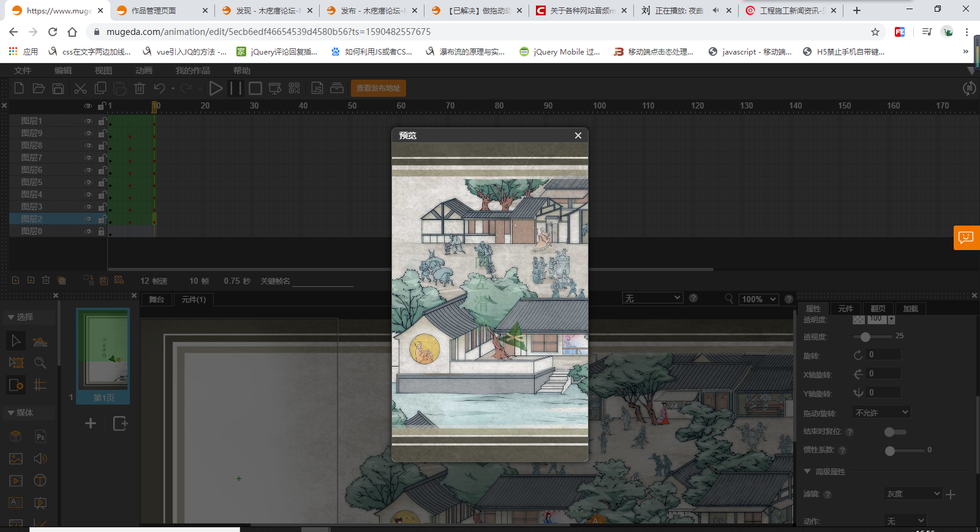980x532 pixels.
Task: Save the project with the floppy icon
Action: click(x=58, y=88)
